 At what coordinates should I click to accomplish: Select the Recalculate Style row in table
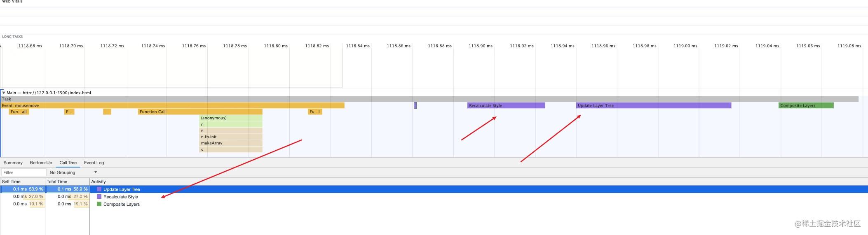[434, 197]
